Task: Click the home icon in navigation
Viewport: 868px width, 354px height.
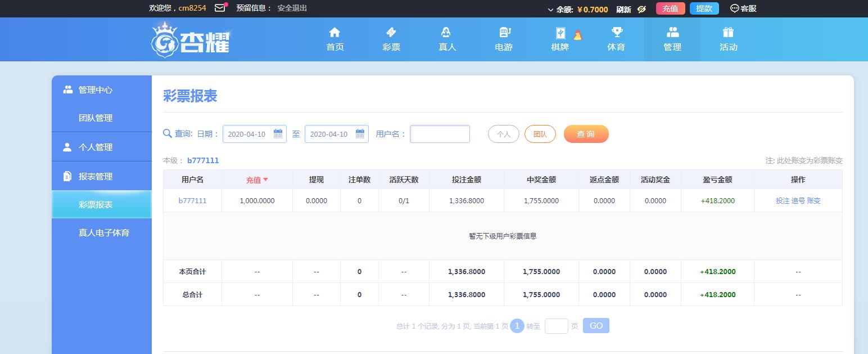Action: pyautogui.click(x=334, y=33)
